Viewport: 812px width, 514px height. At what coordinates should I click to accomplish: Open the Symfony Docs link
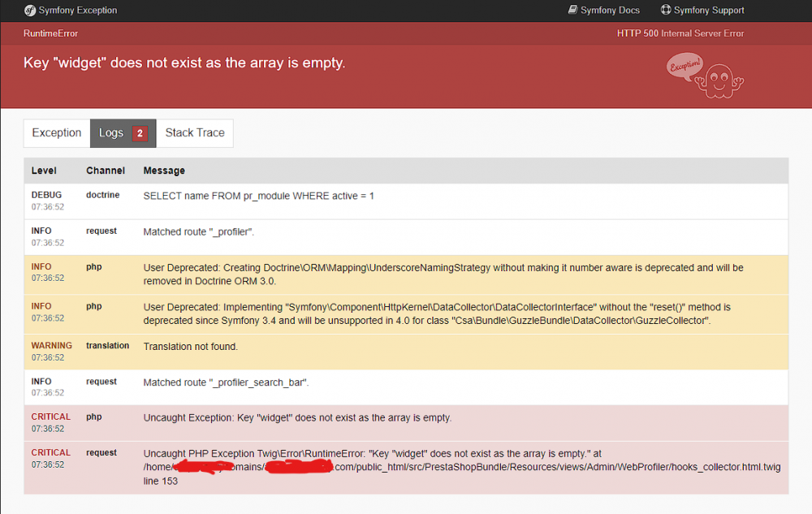pyautogui.click(x=609, y=10)
